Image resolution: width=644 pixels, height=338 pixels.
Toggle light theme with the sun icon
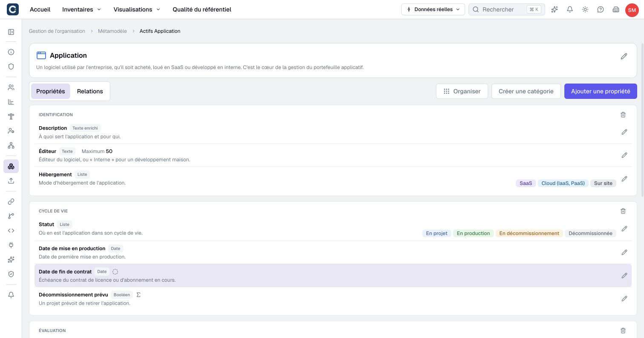[585, 9]
